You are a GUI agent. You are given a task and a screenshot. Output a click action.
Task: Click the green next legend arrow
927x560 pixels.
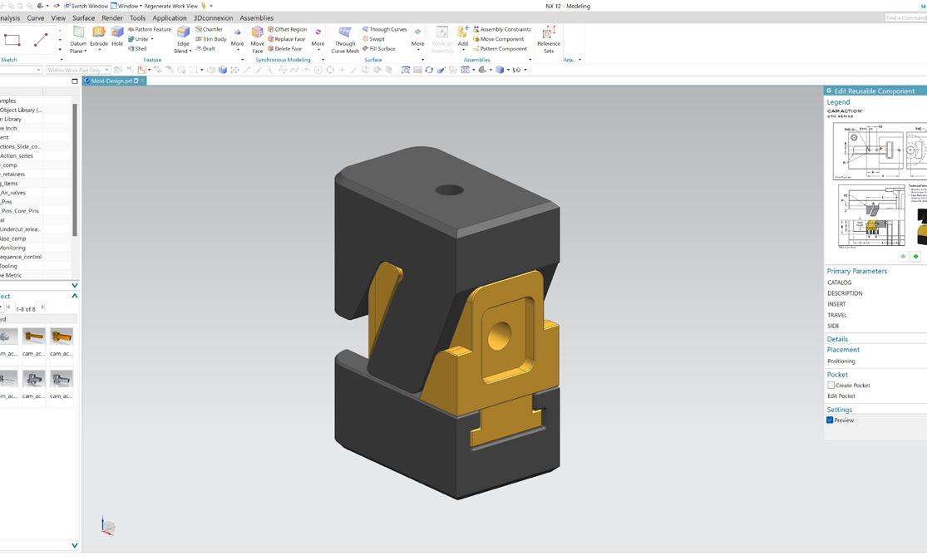pos(915,257)
